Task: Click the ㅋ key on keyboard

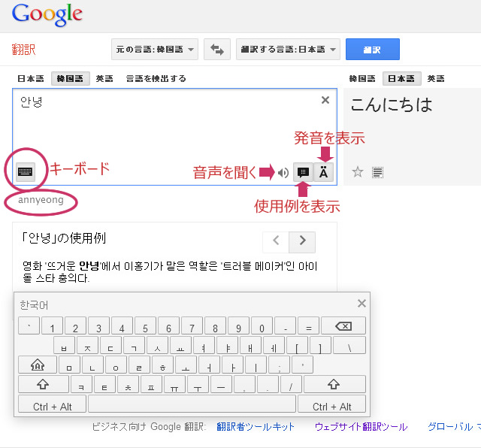Action: [x=81, y=384]
